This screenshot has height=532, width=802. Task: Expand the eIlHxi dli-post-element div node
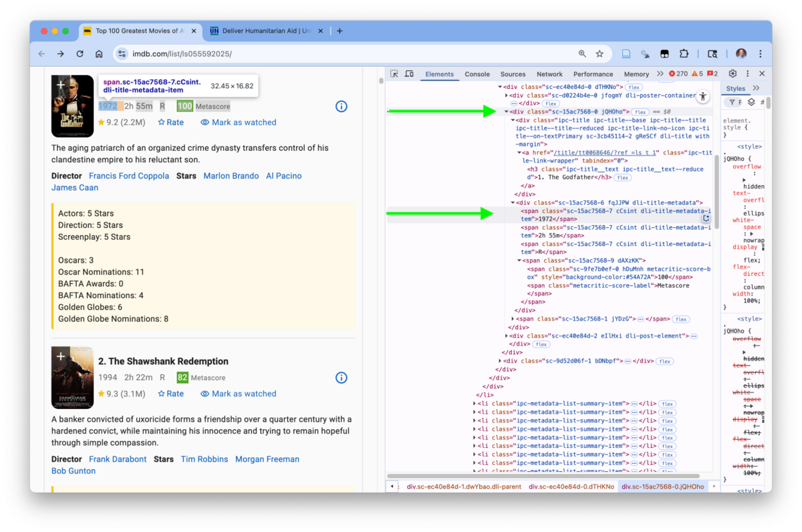[507, 336]
